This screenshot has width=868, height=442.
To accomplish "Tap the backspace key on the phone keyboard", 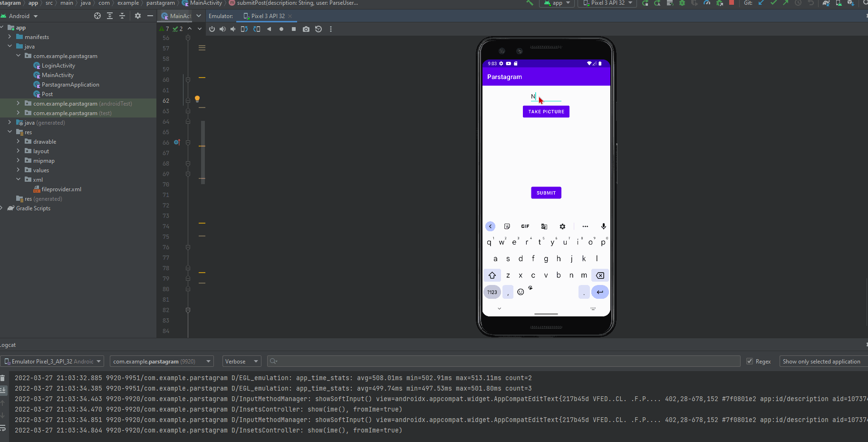I will coord(600,275).
